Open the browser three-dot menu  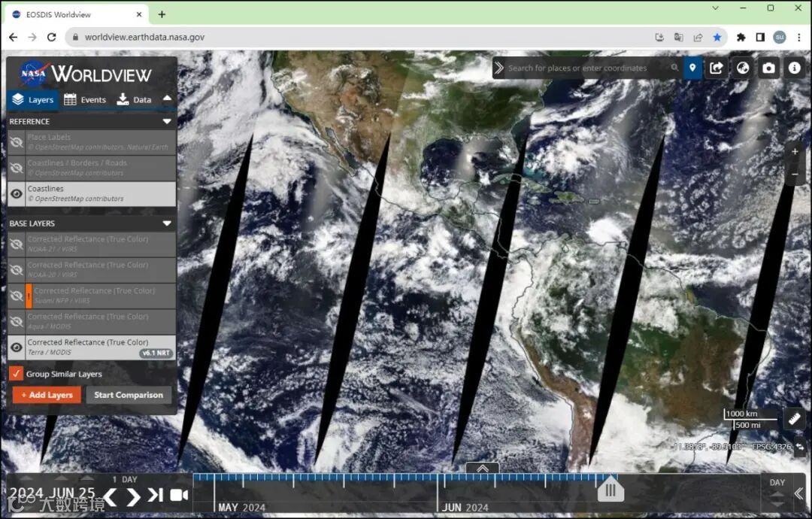(799, 38)
